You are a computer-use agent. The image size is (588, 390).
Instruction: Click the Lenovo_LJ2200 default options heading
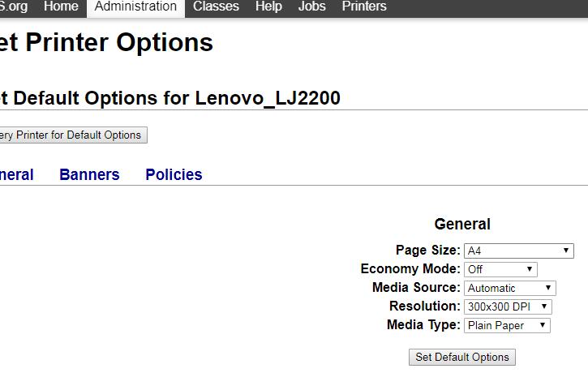tap(170, 98)
